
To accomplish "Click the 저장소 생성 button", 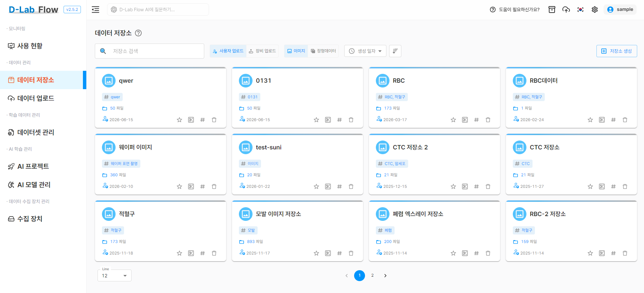I will [617, 51].
